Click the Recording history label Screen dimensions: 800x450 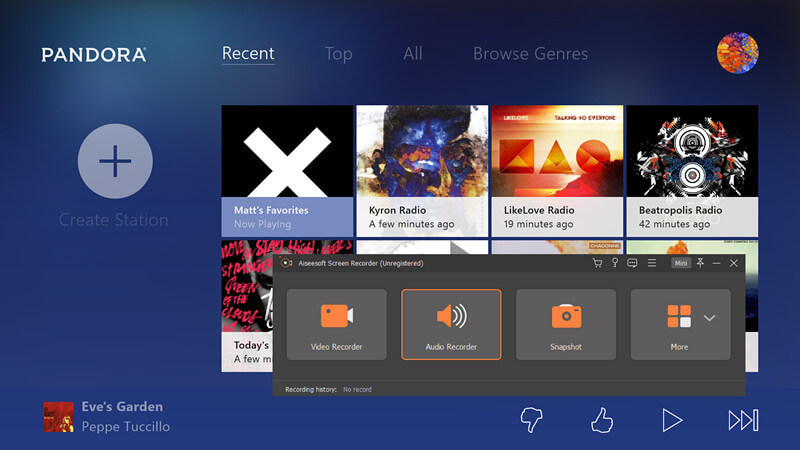(x=311, y=389)
